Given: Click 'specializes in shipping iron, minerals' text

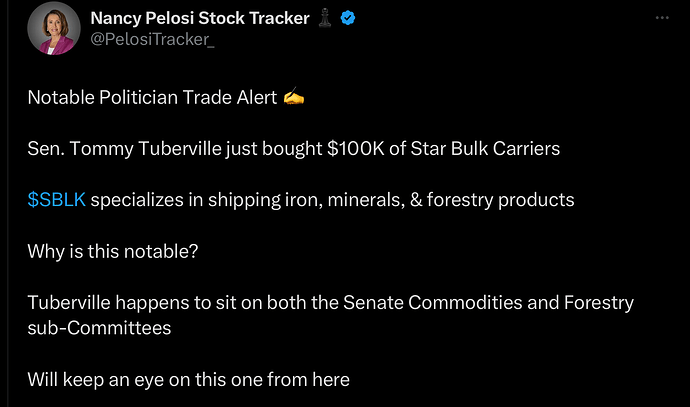Looking at the screenshot, I should (248, 200).
